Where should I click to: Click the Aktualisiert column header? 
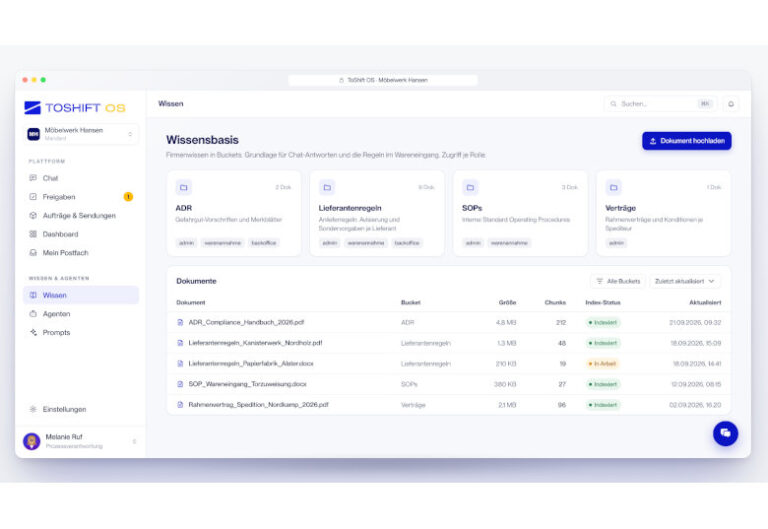coord(705,302)
